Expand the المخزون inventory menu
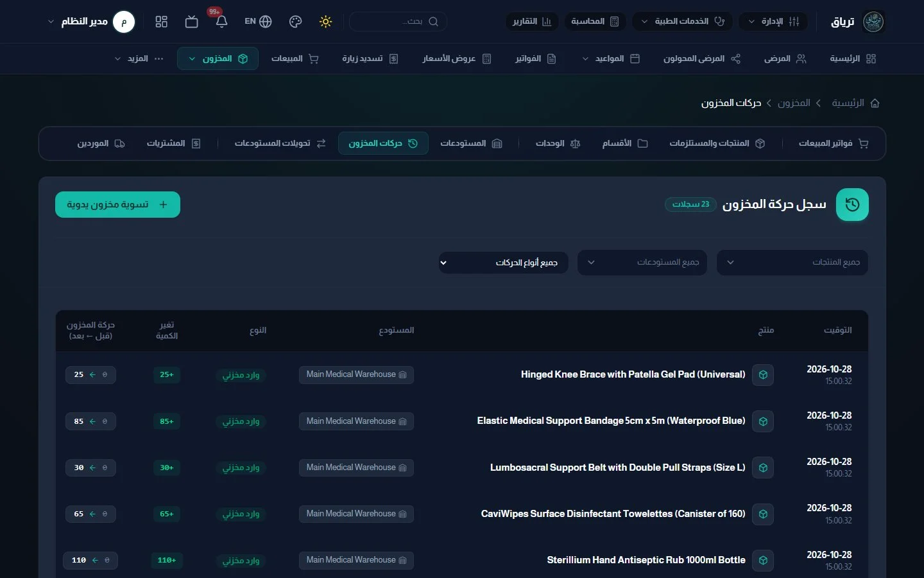The height and width of the screenshot is (578, 924). [x=218, y=58]
